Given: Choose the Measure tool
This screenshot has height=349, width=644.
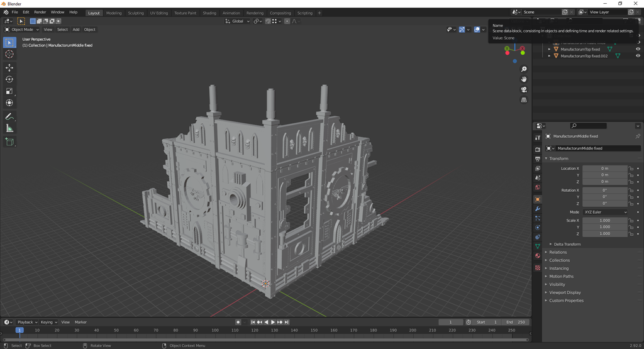Looking at the screenshot, I should click(9, 128).
